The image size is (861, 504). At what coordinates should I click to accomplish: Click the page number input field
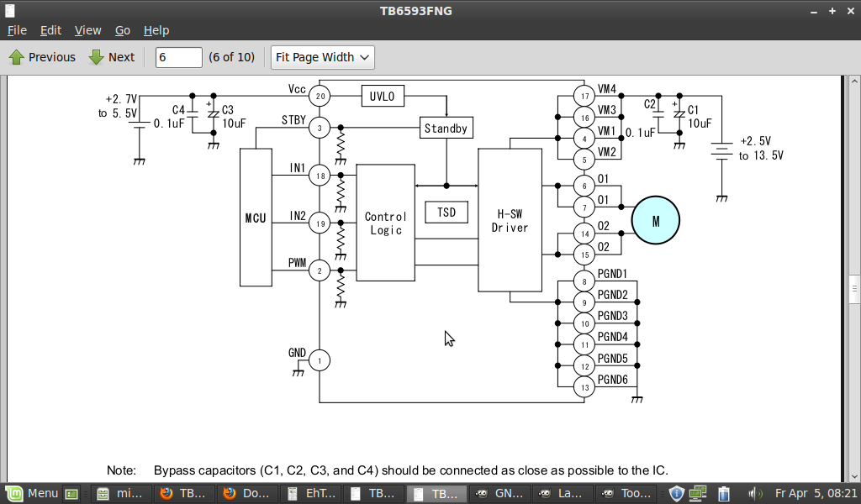click(178, 57)
